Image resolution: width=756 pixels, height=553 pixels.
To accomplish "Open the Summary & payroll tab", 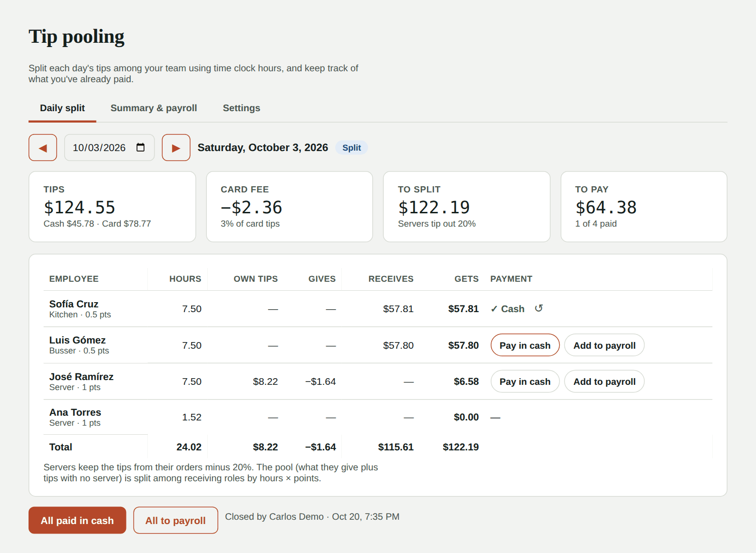I will pyautogui.click(x=154, y=108).
